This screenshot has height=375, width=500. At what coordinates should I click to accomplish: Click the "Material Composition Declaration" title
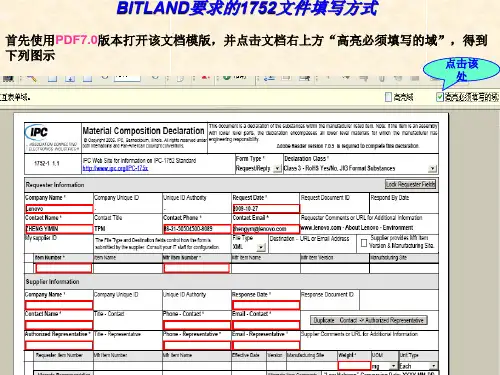coord(143,131)
